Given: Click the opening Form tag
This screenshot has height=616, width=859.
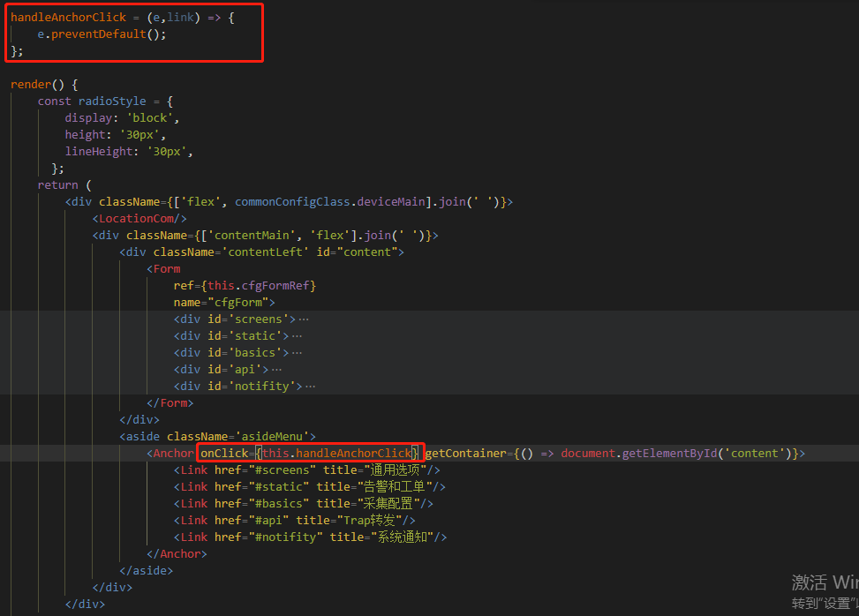Looking at the screenshot, I should click(163, 269).
